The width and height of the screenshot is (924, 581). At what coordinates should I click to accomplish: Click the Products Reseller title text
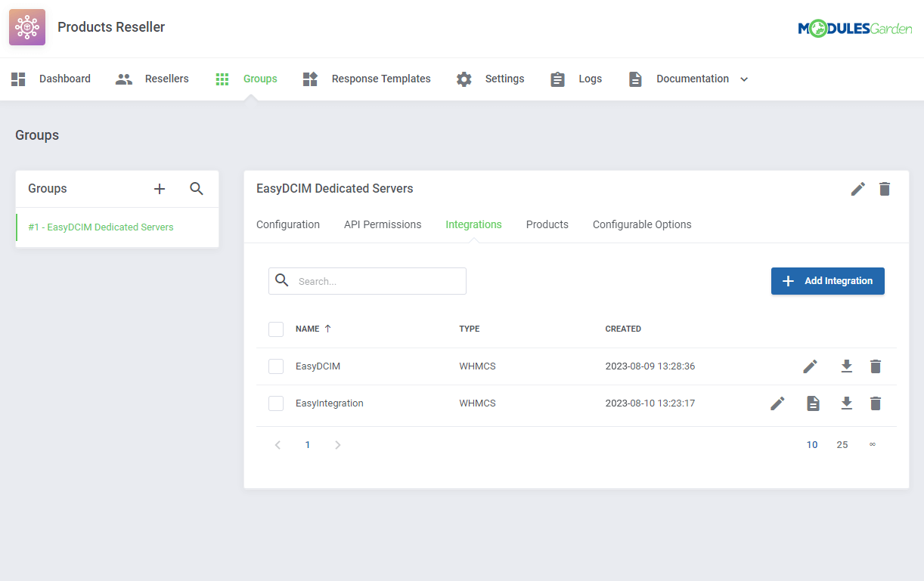pos(111,27)
